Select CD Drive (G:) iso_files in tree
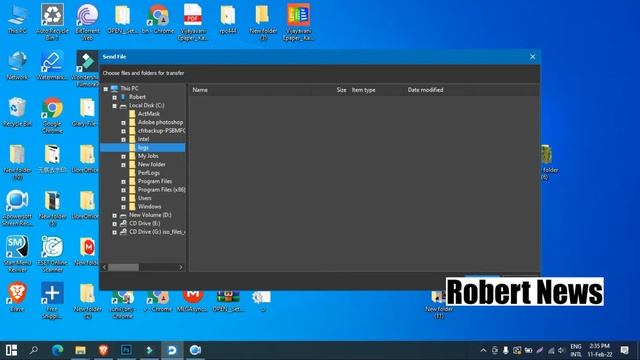This screenshot has height=360, width=640. pyautogui.click(x=157, y=232)
